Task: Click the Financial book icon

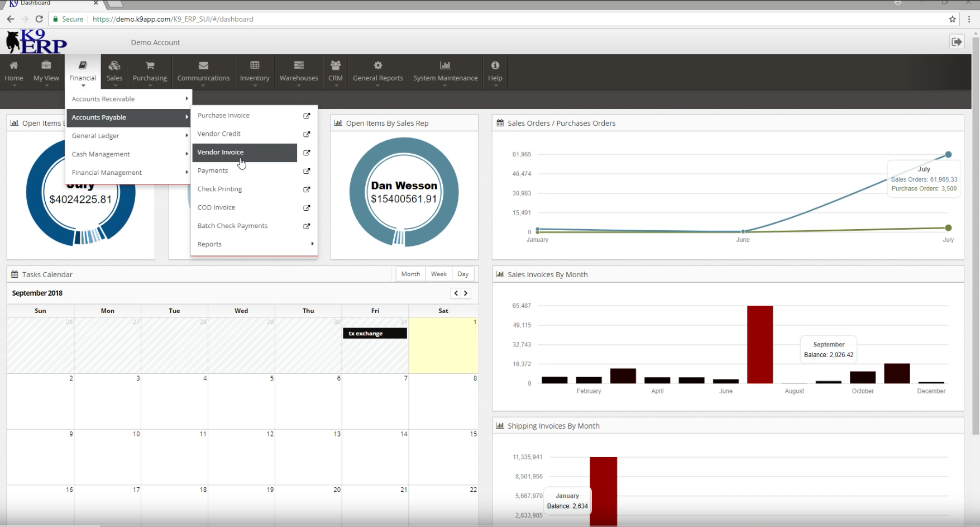Action: click(83, 65)
